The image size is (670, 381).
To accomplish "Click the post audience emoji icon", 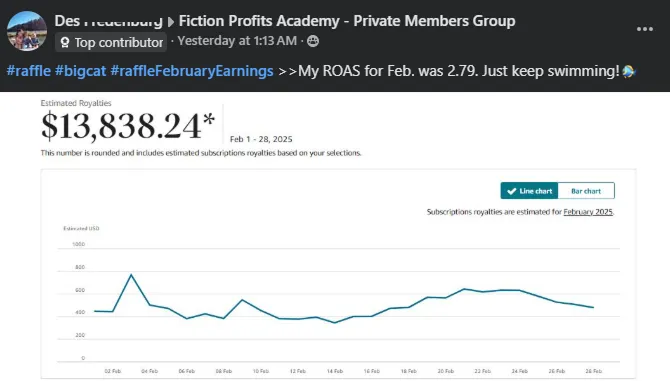I will [313, 41].
